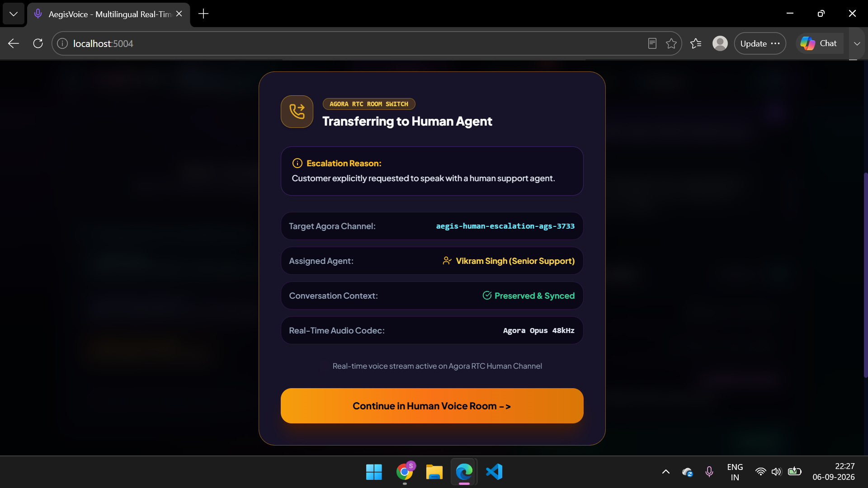This screenshot has height=488, width=868.
Task: Click channel name aegis-human-escalation-ags-3733
Action: coord(505,226)
